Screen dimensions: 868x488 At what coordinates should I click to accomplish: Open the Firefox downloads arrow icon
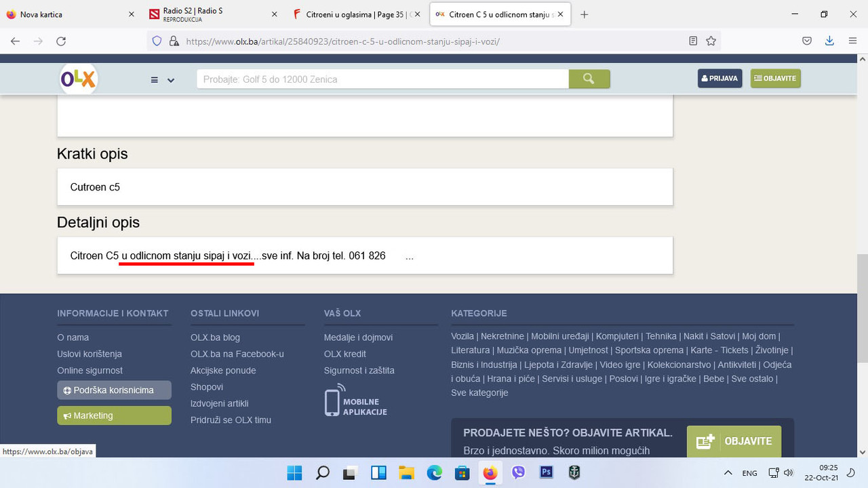tap(829, 41)
